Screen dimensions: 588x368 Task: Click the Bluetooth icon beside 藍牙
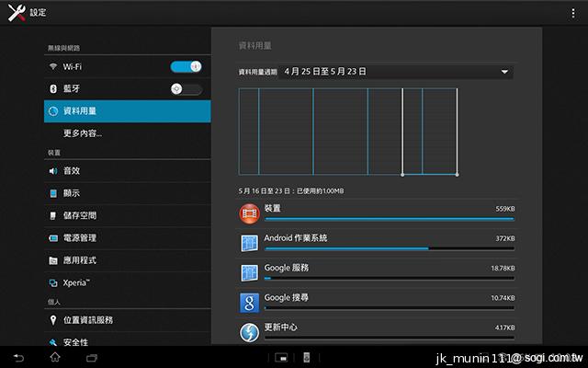coord(53,88)
